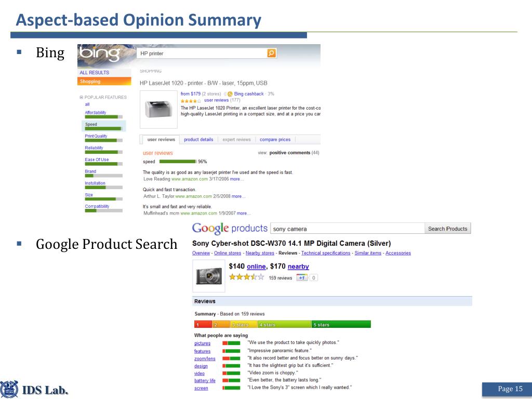
Task: Click the Search Products button
Action: tap(447, 229)
